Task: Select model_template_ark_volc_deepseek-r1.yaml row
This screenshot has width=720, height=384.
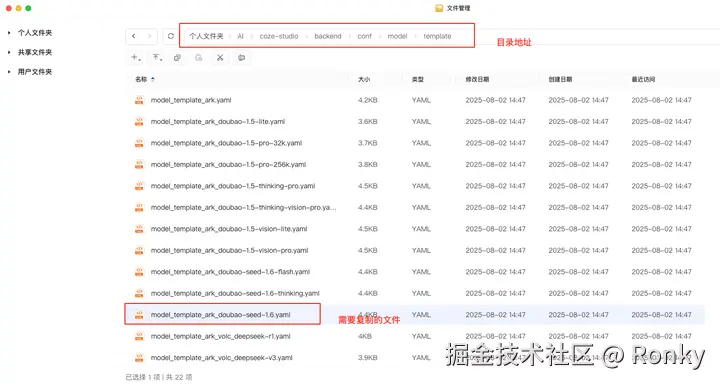Action: [414, 336]
